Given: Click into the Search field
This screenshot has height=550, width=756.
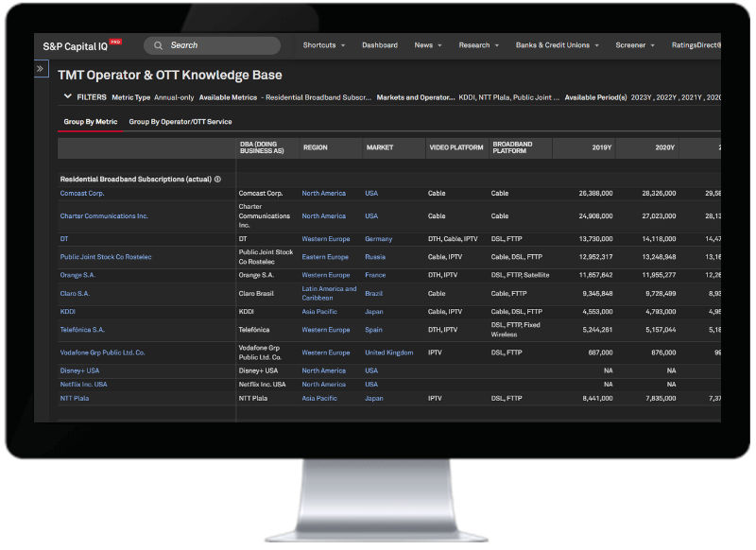Looking at the screenshot, I should pyautogui.click(x=212, y=45).
